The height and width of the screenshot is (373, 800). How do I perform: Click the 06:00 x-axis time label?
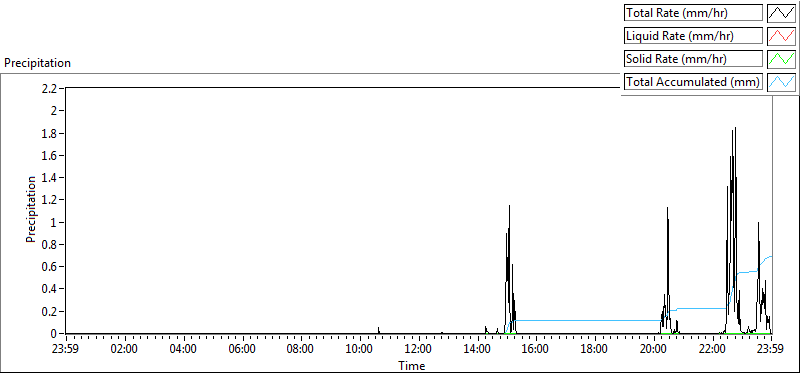click(x=242, y=350)
